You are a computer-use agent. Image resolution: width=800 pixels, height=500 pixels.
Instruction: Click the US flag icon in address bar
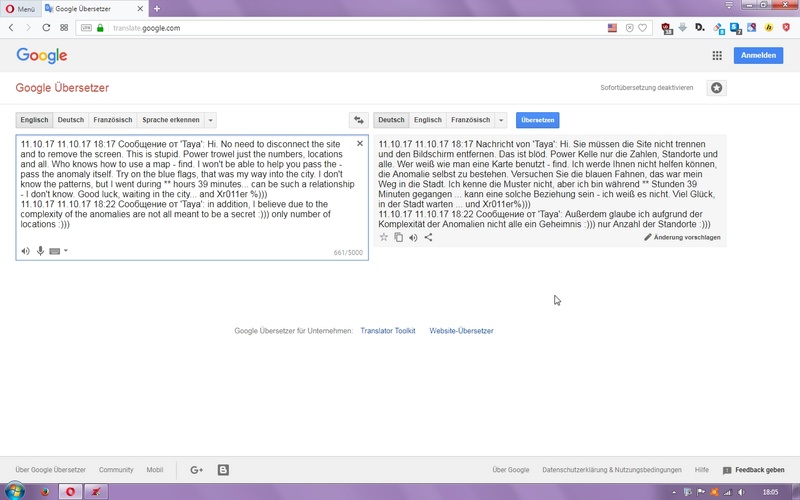pos(612,28)
